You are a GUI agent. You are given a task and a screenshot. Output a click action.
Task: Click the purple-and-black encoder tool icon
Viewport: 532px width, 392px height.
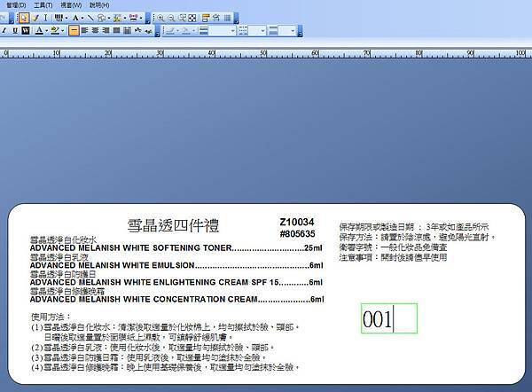[x=133, y=18]
